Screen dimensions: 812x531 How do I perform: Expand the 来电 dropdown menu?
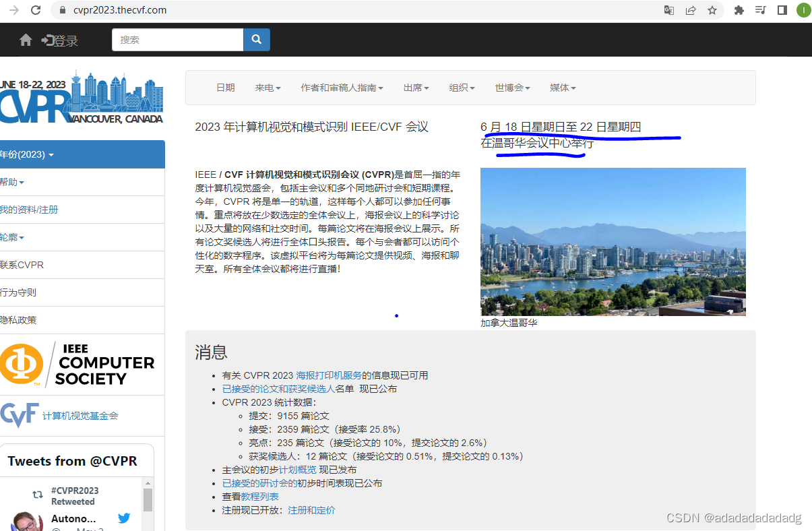coord(268,88)
